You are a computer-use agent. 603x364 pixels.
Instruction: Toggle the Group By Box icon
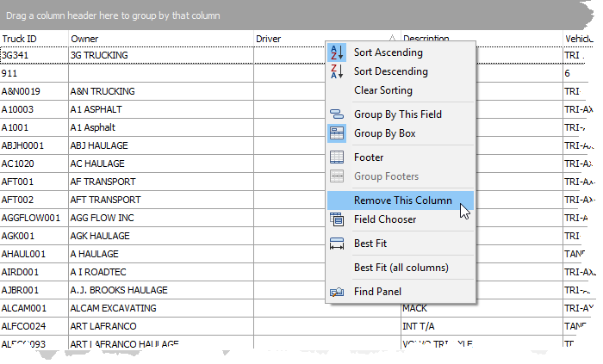(337, 133)
